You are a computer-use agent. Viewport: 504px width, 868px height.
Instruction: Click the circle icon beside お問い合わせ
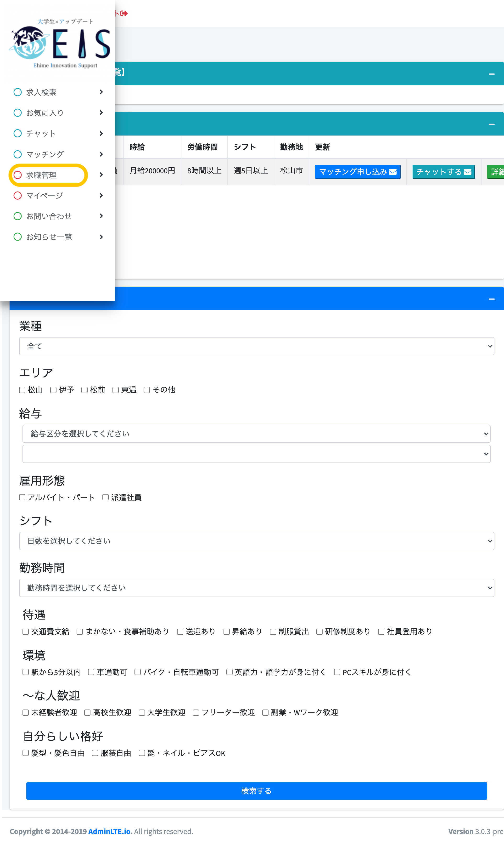(x=17, y=216)
